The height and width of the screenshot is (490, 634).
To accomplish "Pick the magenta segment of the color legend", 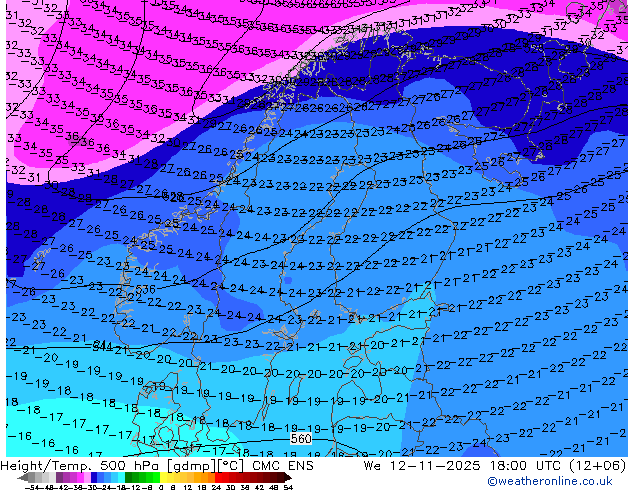I will (80, 477).
